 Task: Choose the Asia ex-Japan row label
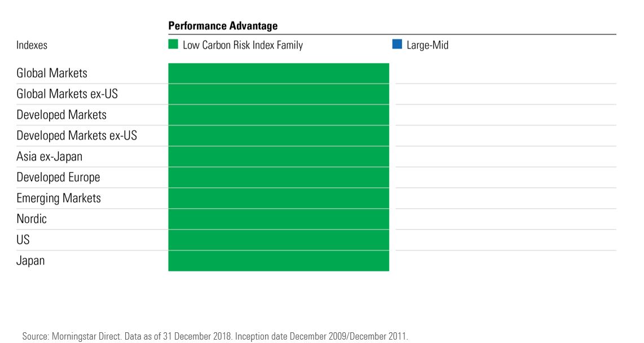[x=50, y=157]
